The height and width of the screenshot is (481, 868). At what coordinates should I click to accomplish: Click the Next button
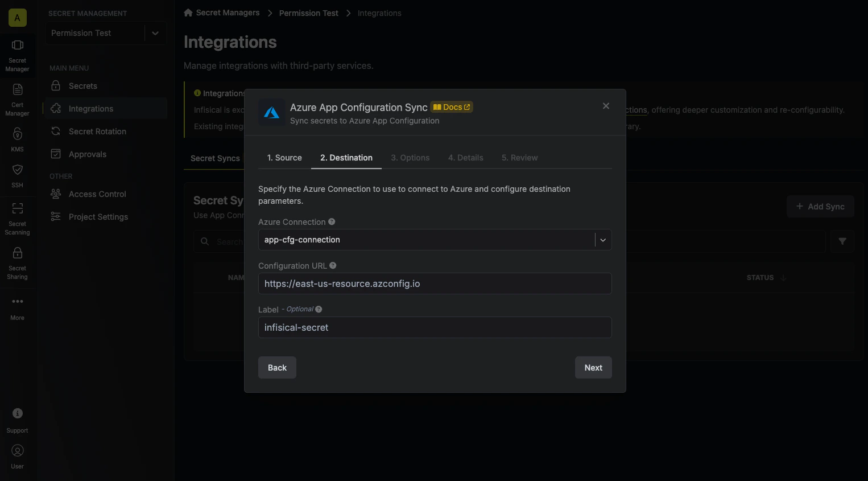pyautogui.click(x=593, y=368)
